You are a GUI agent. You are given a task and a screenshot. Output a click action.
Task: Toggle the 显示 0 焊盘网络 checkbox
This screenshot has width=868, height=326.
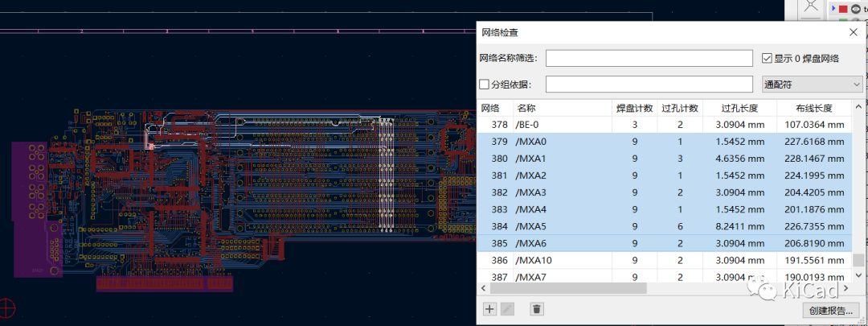(767, 58)
